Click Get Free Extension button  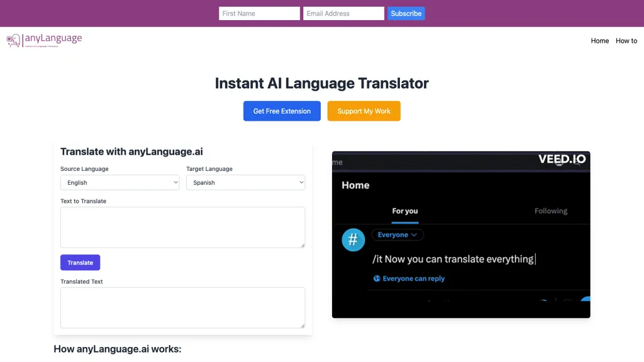tap(282, 111)
